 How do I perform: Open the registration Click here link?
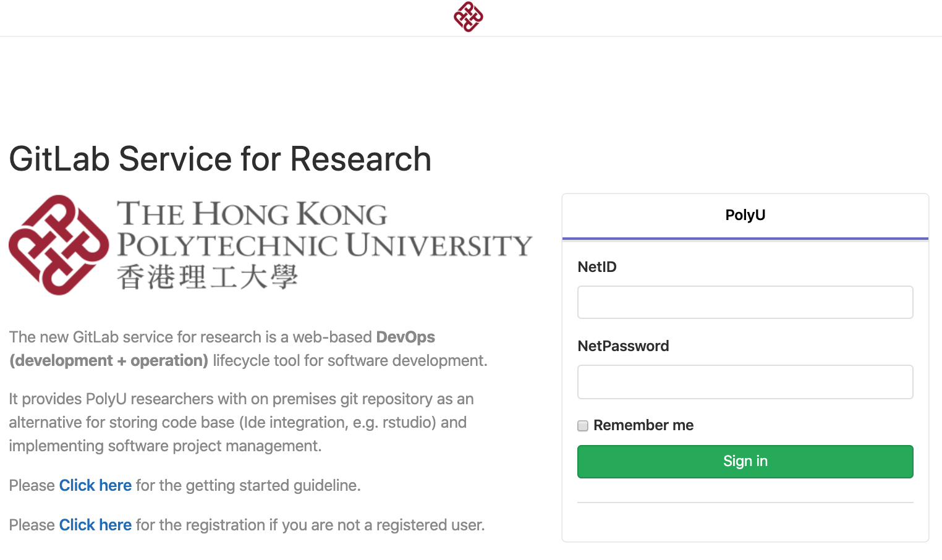(95, 525)
